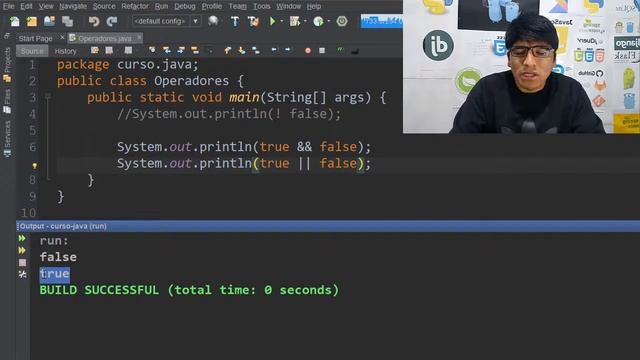Open the Profile Project dropdown arrow
Screen dimensions: 640x360
(329, 21)
